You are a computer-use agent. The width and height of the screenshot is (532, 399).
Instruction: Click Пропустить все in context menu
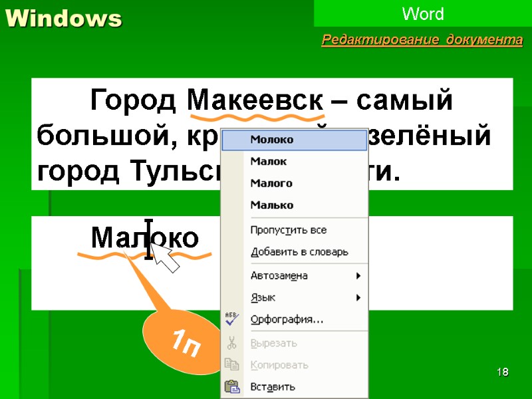click(x=294, y=230)
